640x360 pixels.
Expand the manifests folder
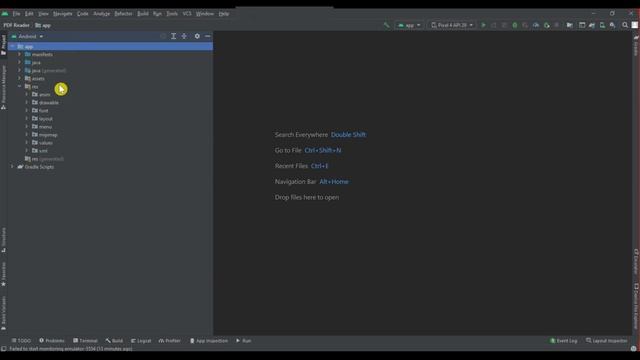click(x=19, y=54)
